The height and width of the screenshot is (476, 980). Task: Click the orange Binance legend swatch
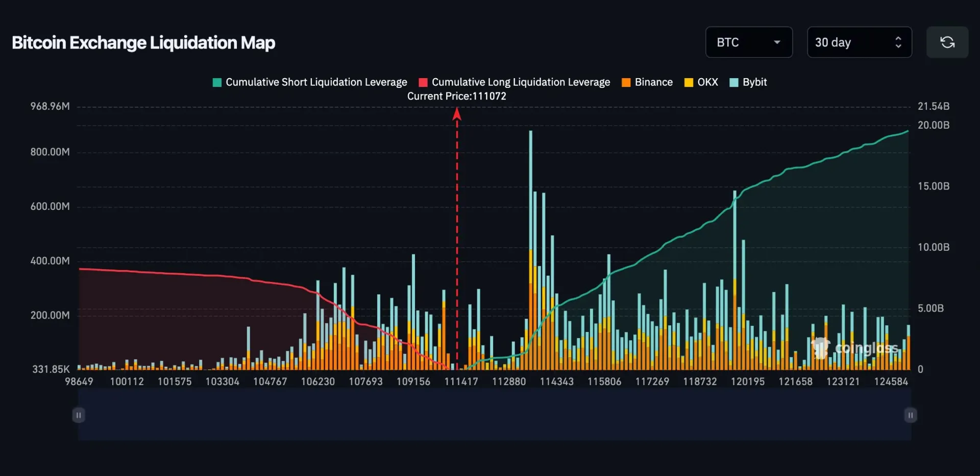(626, 83)
